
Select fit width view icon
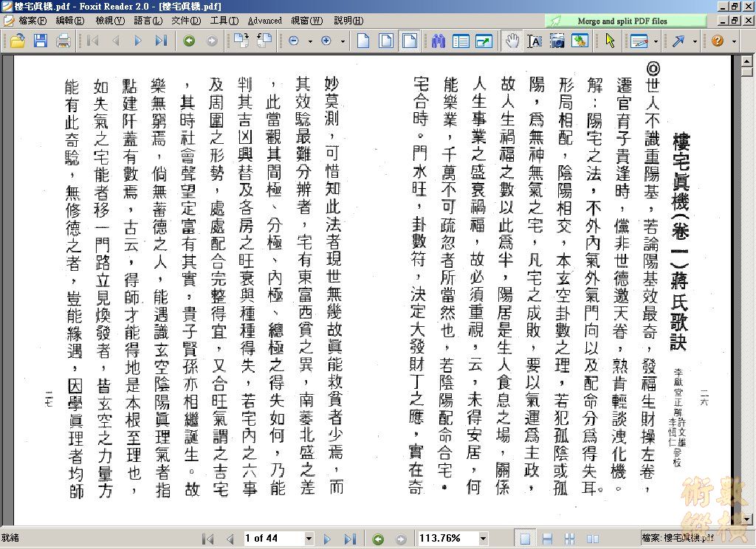point(409,41)
